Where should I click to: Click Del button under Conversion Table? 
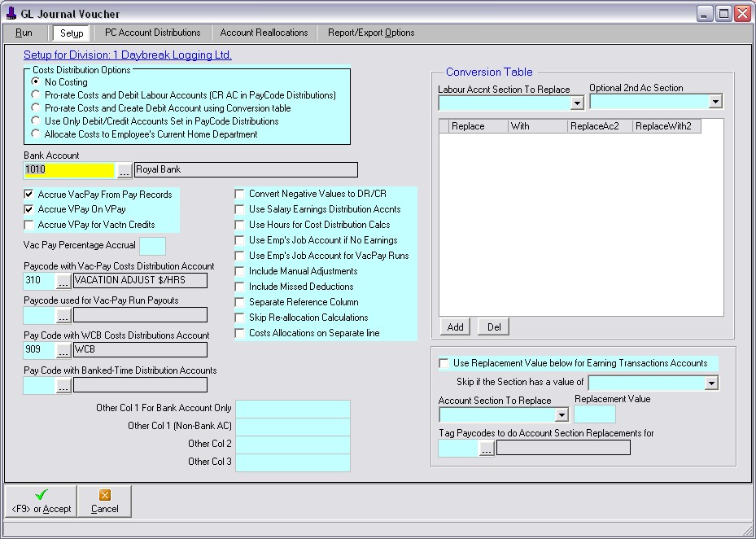point(494,327)
